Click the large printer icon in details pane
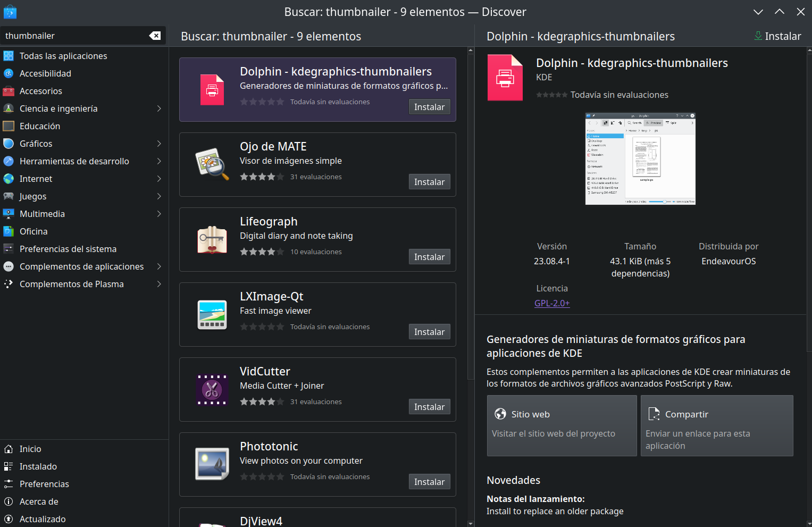 [x=505, y=78]
